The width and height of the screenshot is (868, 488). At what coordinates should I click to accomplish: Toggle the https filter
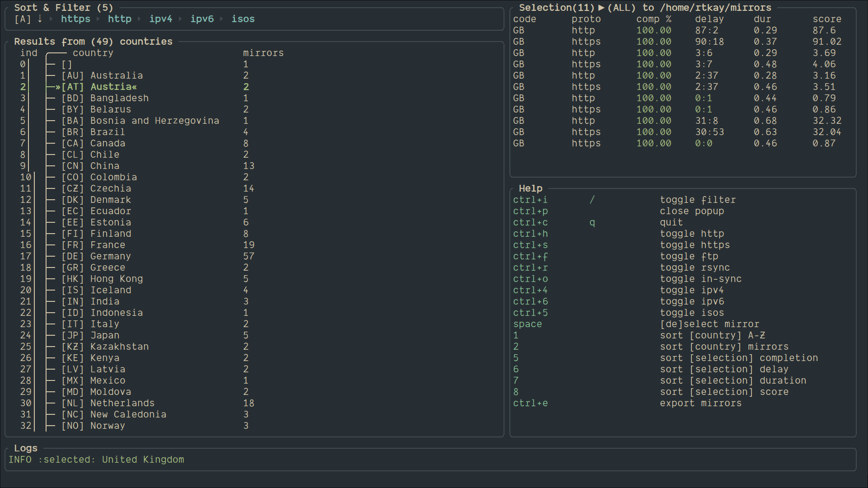tap(75, 19)
